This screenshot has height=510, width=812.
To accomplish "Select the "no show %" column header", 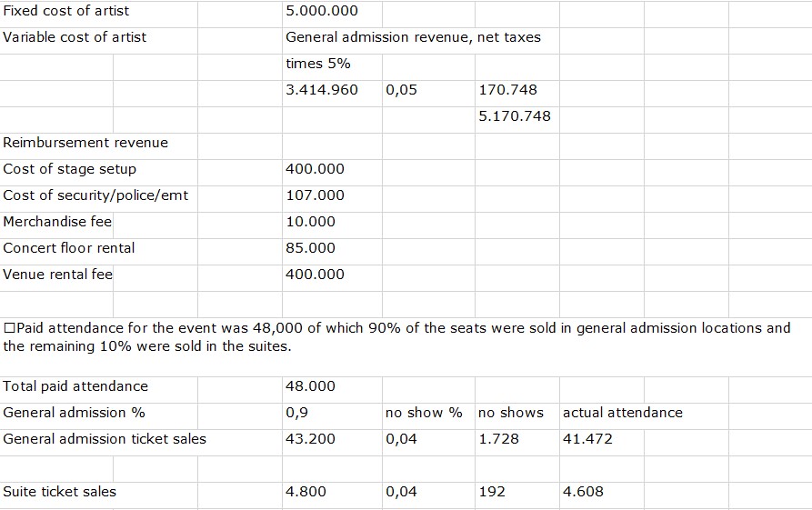I will pos(424,413).
